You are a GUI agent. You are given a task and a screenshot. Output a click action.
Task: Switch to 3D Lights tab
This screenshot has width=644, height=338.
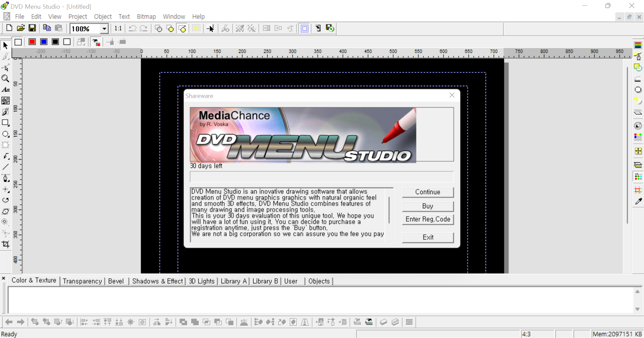tap(202, 281)
